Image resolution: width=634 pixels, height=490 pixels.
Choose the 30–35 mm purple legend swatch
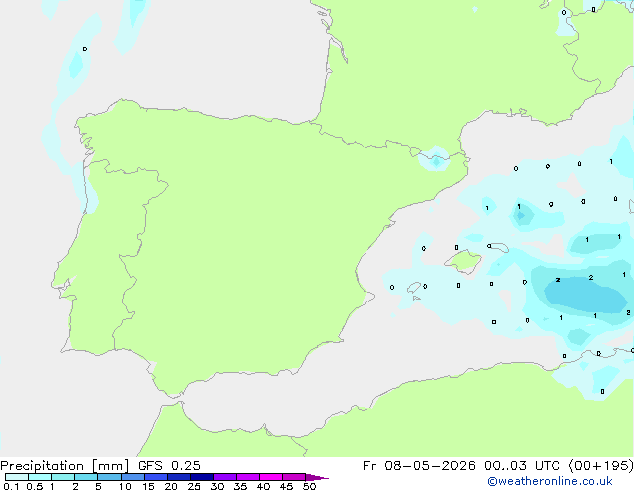[224, 477]
